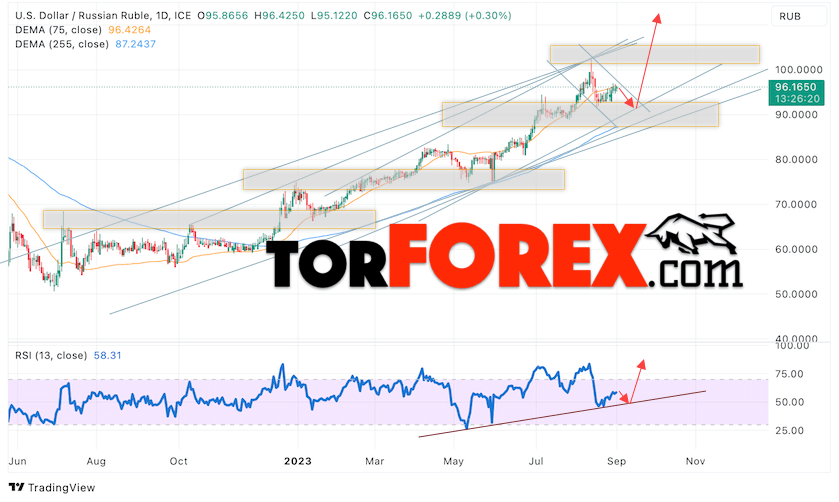Screen dimensions: 839x502
Task: Click the RSI 75.00 axis label
Action: [x=790, y=374]
